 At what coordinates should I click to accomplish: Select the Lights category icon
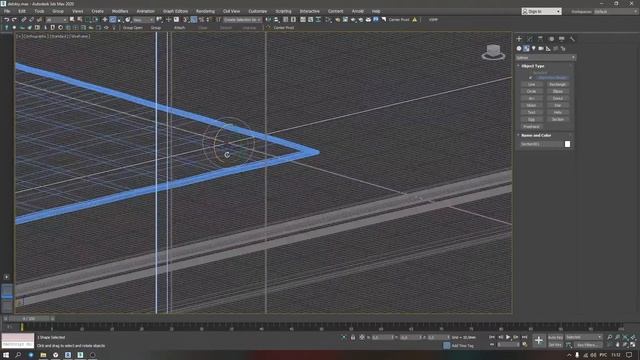click(534, 49)
